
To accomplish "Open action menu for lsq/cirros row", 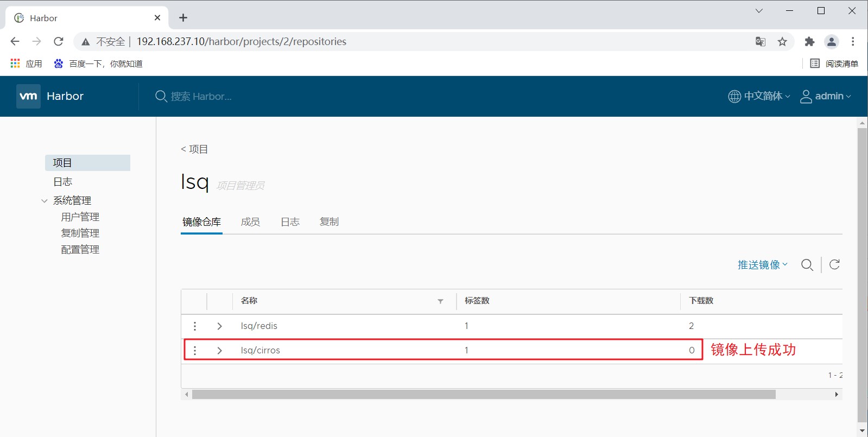I will pos(195,350).
